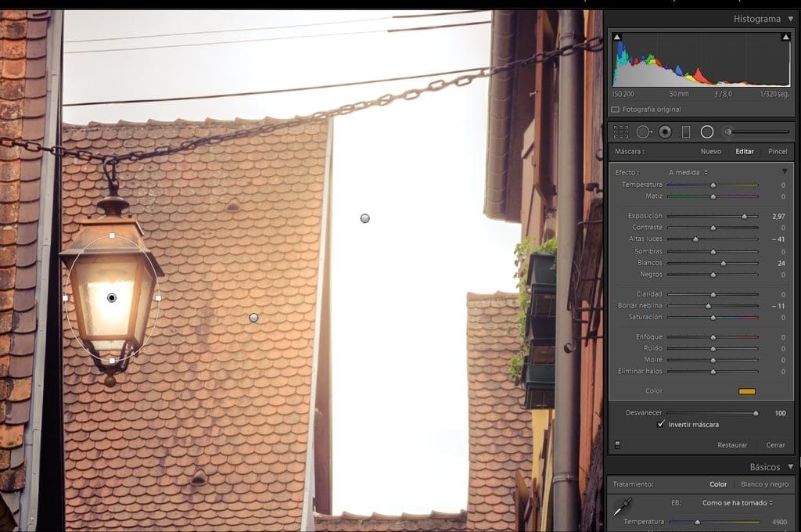Click the top handle of the radial ellipse

click(112, 235)
